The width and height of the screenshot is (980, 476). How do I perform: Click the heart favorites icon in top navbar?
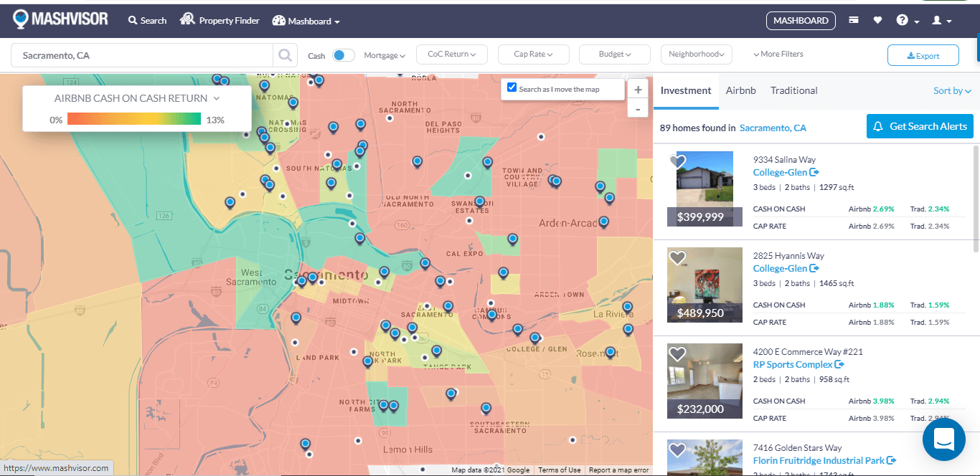(877, 21)
